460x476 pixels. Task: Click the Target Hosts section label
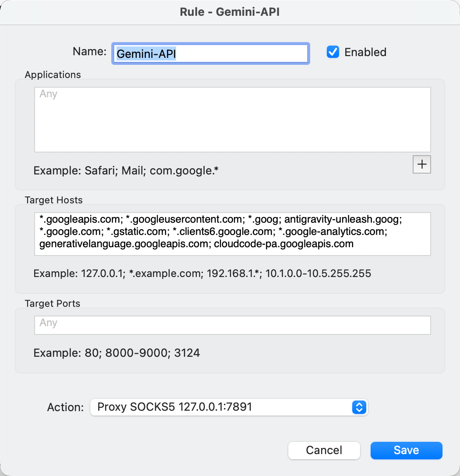(x=54, y=200)
